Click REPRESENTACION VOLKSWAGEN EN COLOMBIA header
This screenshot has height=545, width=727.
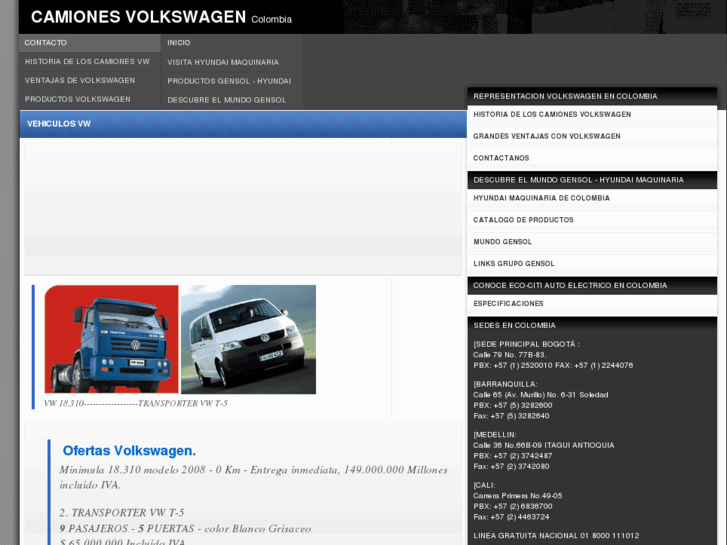592,96
